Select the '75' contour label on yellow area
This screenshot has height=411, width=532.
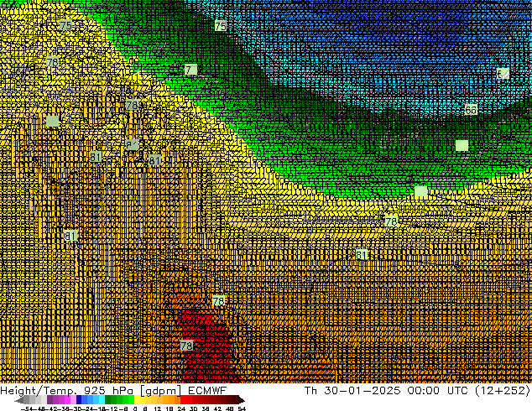pos(65,25)
